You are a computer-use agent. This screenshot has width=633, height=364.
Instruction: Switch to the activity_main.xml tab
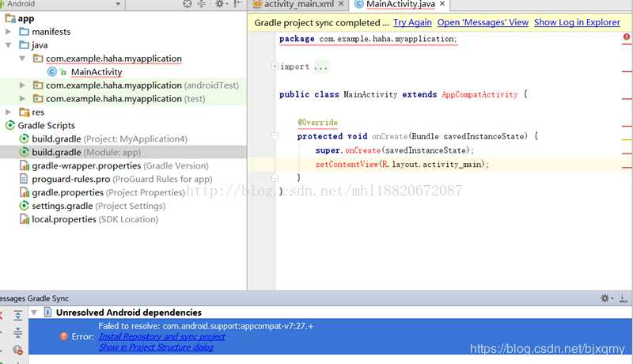tap(299, 4)
